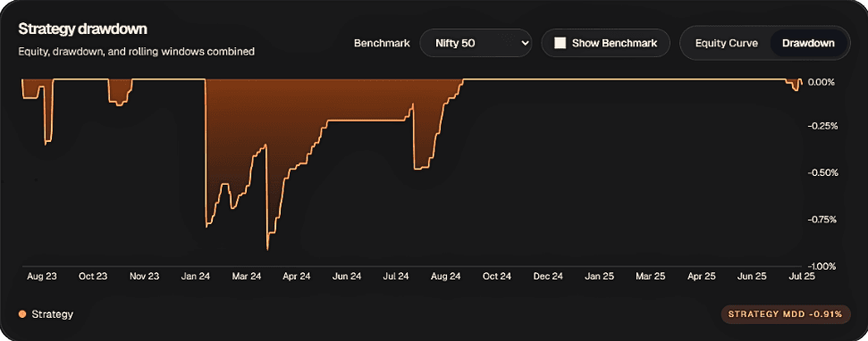This screenshot has width=868, height=341.
Task: Click the Jun 24 axis label
Action: coord(347,276)
